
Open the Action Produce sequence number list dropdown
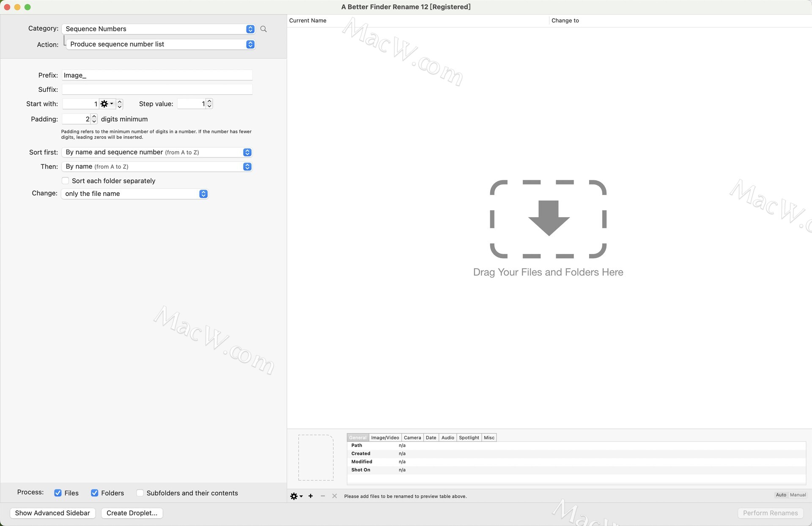(x=161, y=44)
